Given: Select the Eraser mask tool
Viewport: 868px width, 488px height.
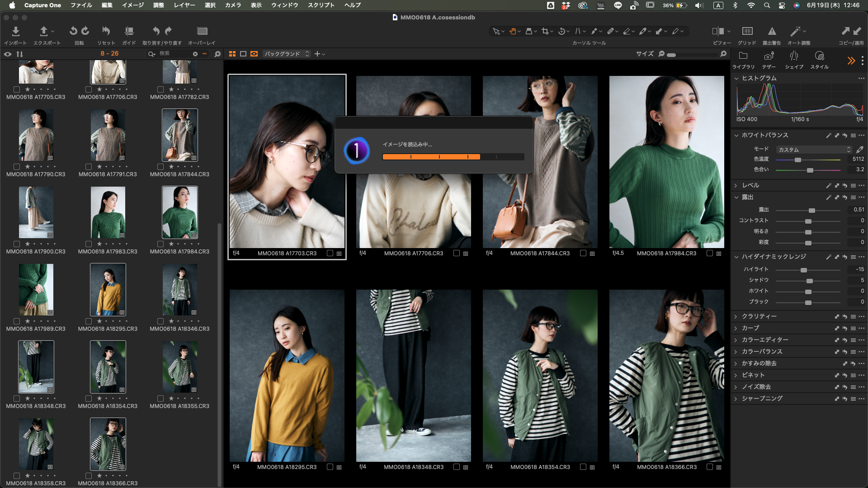Looking at the screenshot, I should pyautogui.click(x=627, y=31).
